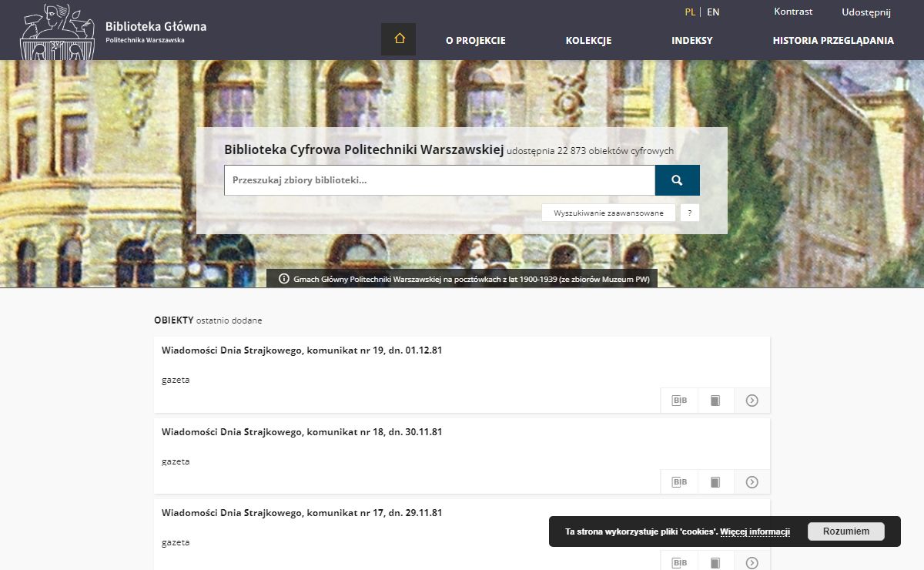Switch language to PL
The width and height of the screenshot is (924, 570).
pyautogui.click(x=690, y=12)
